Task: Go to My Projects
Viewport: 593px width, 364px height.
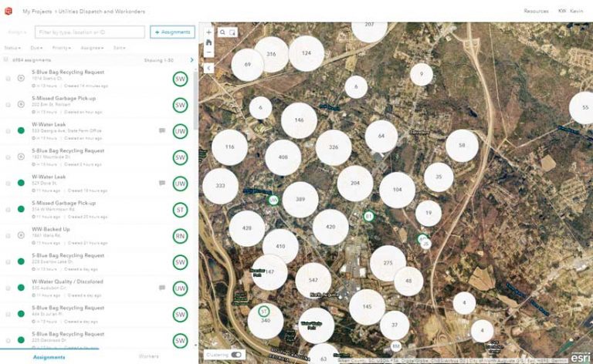Action: (x=37, y=12)
